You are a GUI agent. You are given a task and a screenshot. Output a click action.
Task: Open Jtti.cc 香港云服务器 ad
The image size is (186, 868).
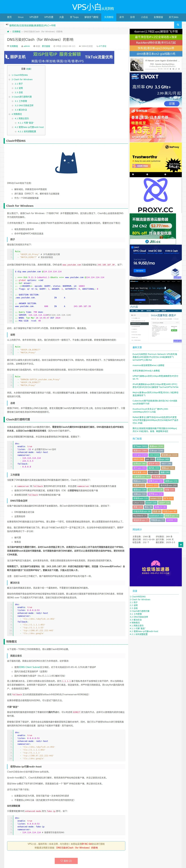[x=153, y=229]
